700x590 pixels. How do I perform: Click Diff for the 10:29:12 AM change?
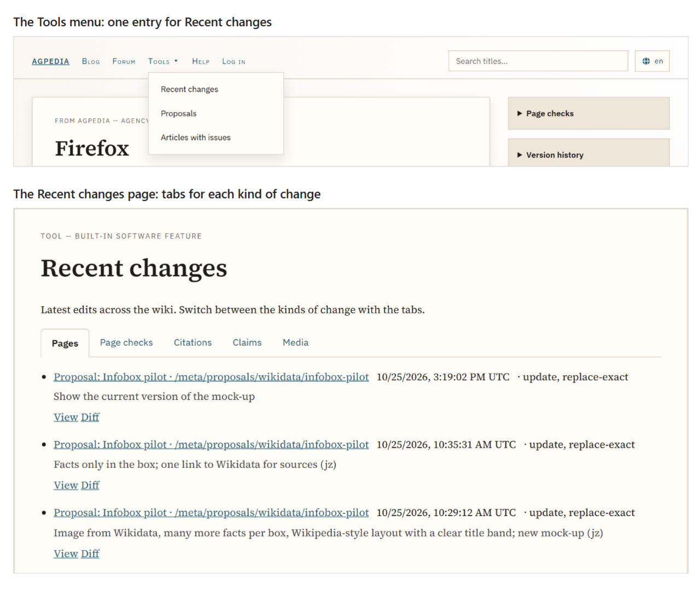pos(90,553)
